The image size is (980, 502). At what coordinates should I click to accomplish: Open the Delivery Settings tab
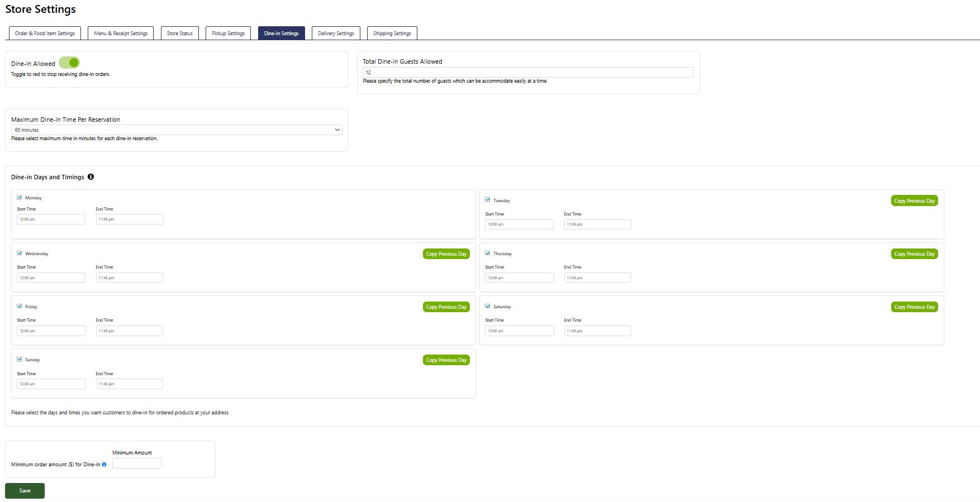tap(336, 34)
